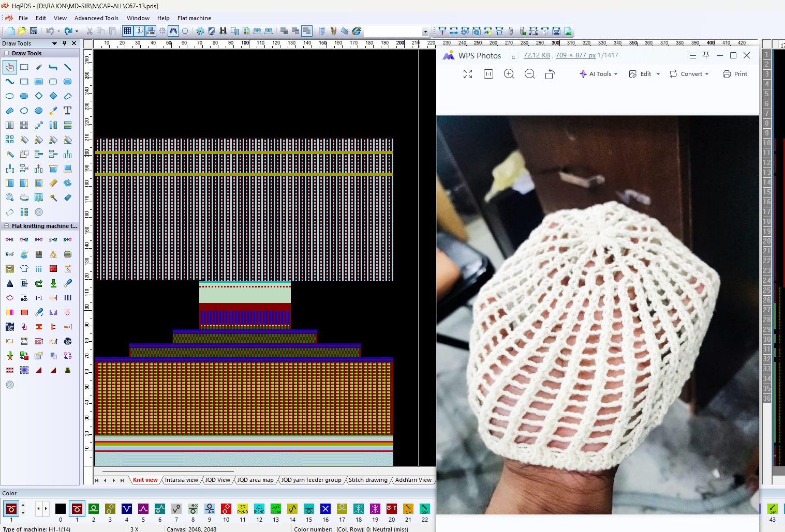The image size is (785, 532).
Task: Toggle the grid display button in toolbar
Action: [x=128, y=31]
